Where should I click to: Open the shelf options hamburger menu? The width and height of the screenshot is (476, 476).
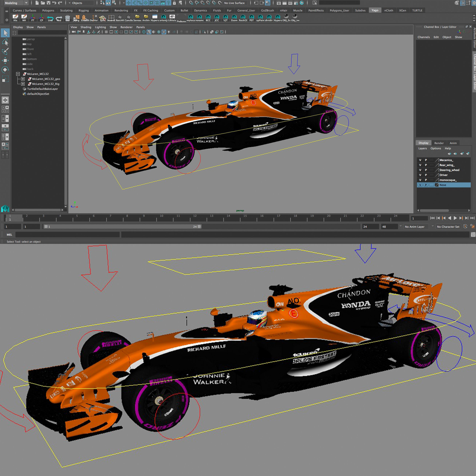tap(7, 11)
